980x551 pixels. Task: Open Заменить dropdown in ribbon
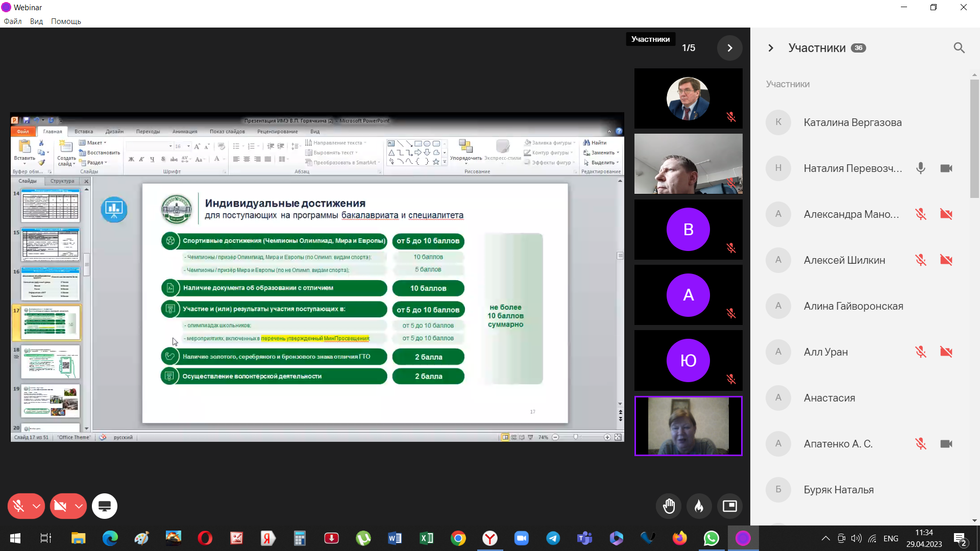pos(601,153)
